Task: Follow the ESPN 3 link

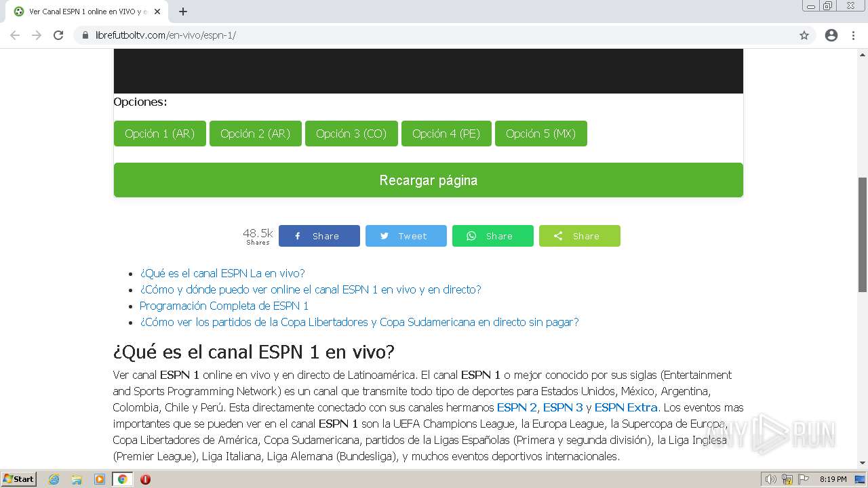Action: point(563,407)
